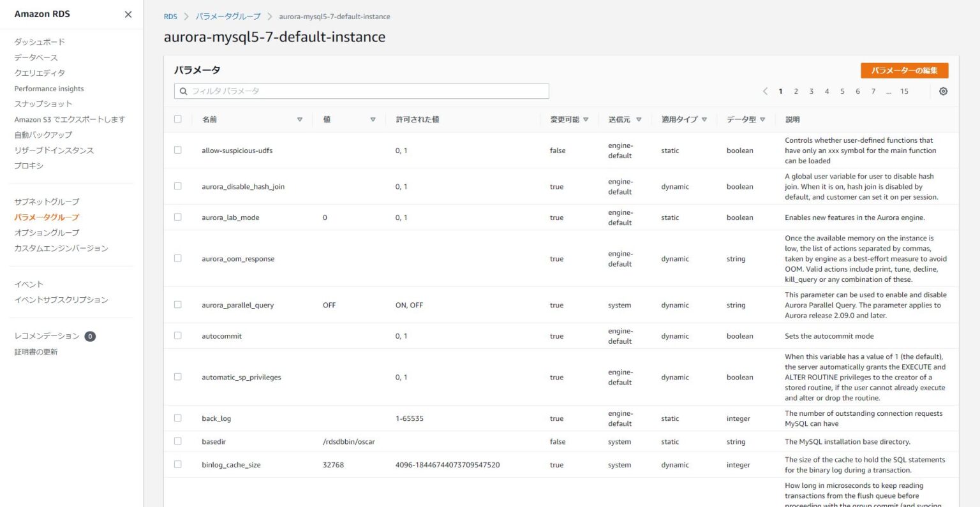Jump to page 15 of parameters
980x507 pixels.
(904, 91)
